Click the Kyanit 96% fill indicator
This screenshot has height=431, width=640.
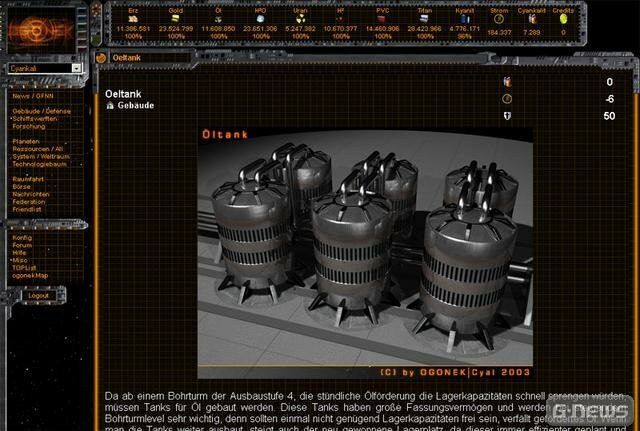464,36
